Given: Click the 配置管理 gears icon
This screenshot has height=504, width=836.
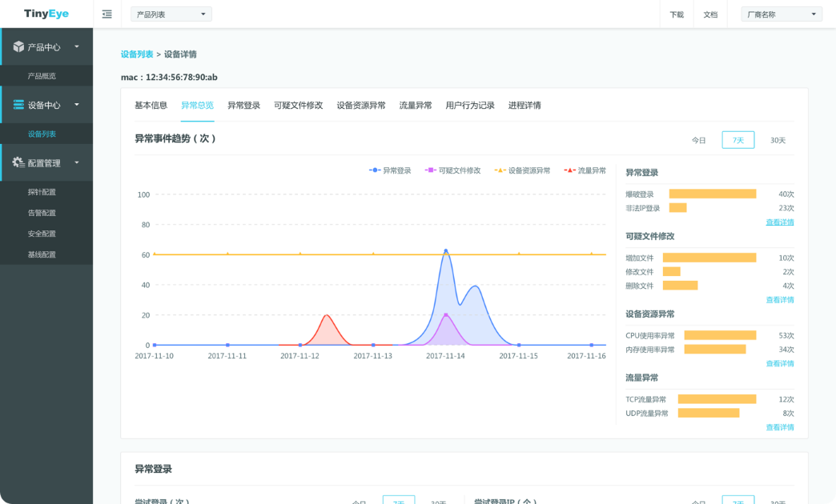Looking at the screenshot, I should [18, 162].
